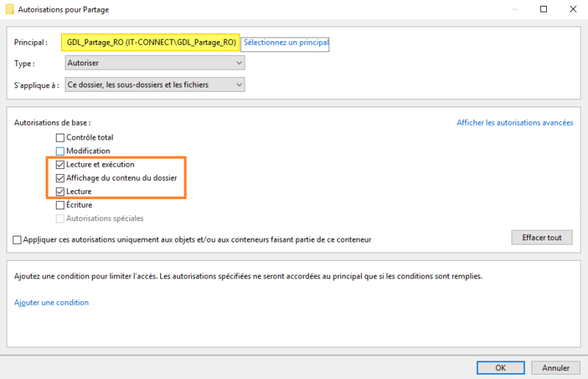Click the S'applique à field label
This screenshot has height=379, width=588.
pyautogui.click(x=36, y=85)
